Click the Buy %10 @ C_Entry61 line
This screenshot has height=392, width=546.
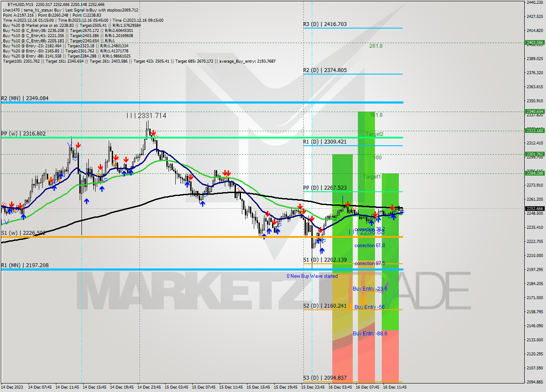point(68,35)
